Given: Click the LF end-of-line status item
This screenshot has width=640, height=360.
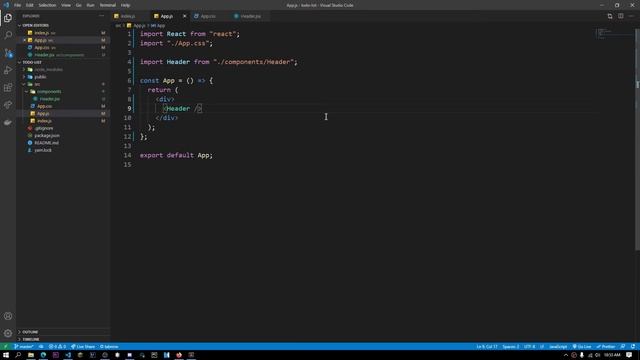Looking at the screenshot, I should (x=542, y=347).
